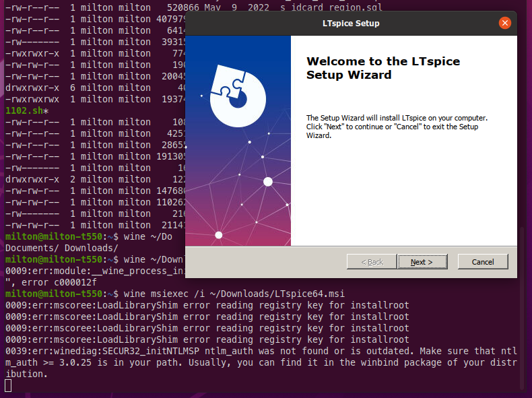Viewport: 532px width, 398px height.
Task: Click the ', error c000012f' terminal line
Action: tap(51, 282)
